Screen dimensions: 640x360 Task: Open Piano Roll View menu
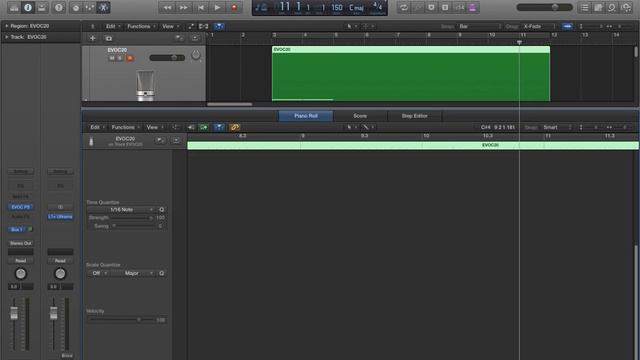pyautogui.click(x=154, y=127)
